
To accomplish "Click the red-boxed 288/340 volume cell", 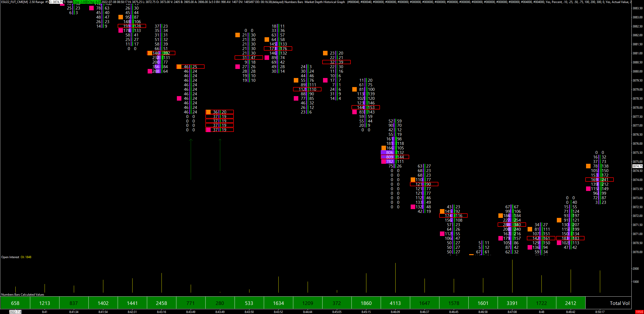I will point(512,225).
